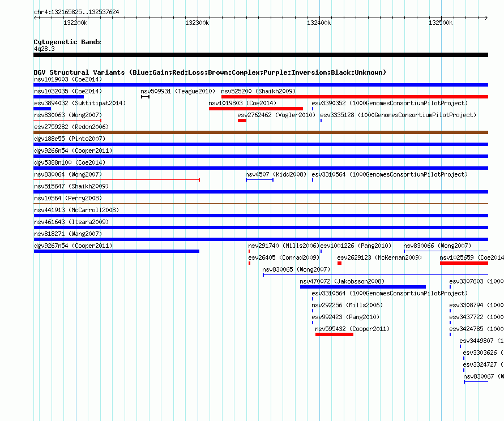Click the esv3308794 variant label

point(476,305)
